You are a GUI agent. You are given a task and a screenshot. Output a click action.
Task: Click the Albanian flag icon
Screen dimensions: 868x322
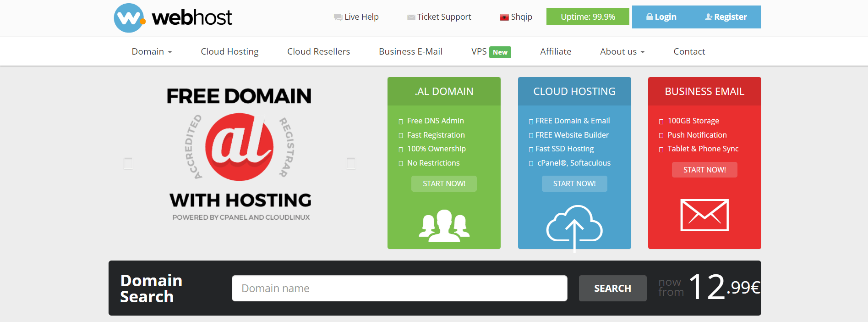[x=504, y=17]
